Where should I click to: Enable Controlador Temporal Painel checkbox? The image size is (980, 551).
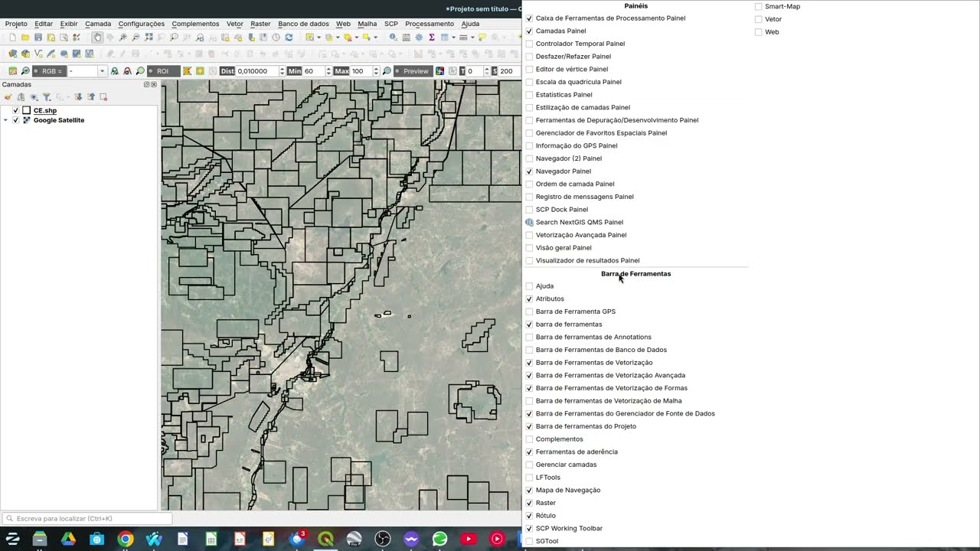529,44
